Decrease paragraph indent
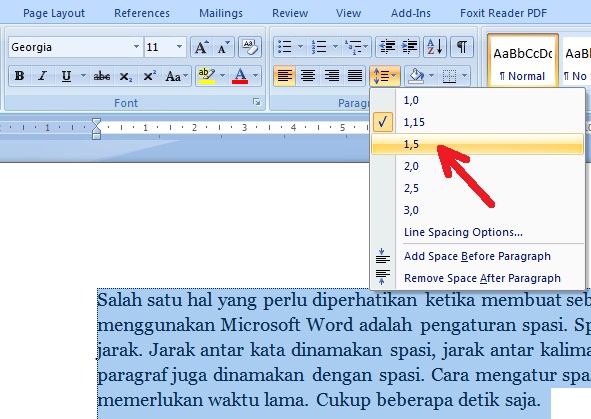 [x=387, y=47]
